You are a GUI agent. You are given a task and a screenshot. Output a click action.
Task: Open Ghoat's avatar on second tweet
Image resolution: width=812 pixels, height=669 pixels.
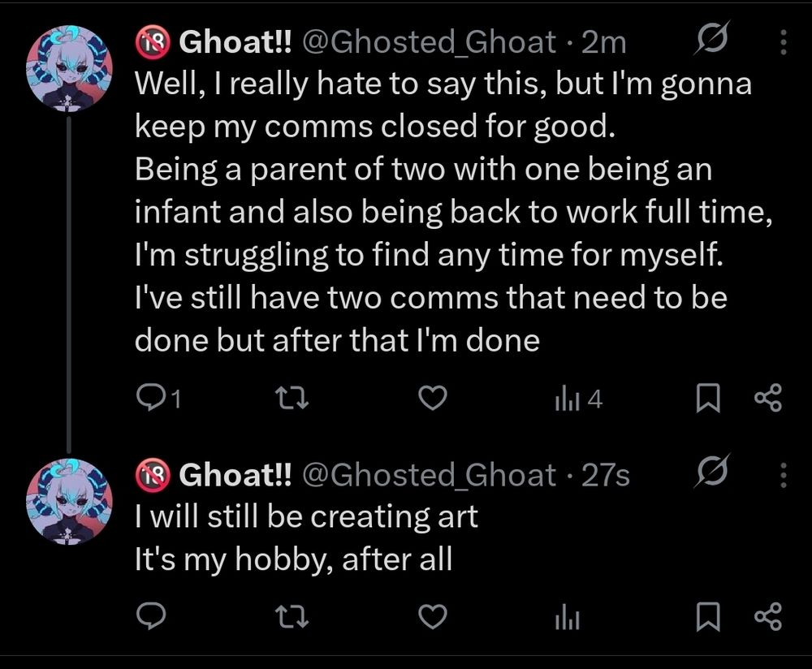point(69,499)
